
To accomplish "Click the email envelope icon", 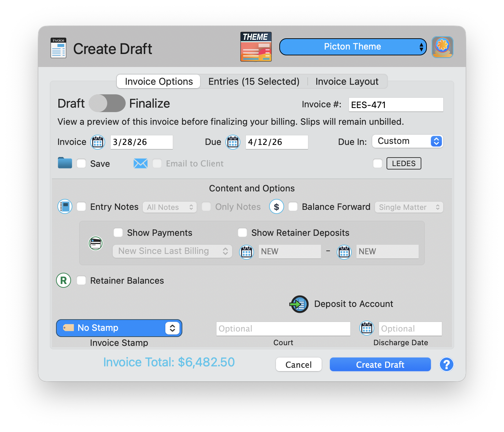I will click(x=140, y=163).
